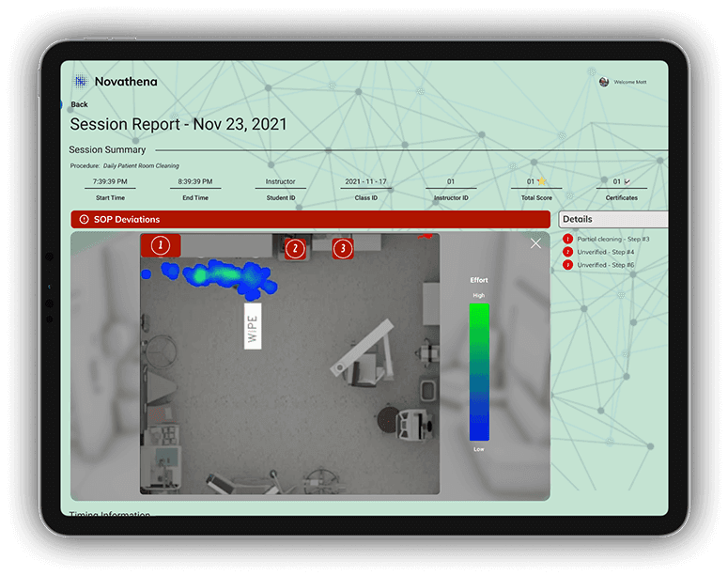Go back using the Back link
The width and height of the screenshot is (728, 576).
coord(79,104)
